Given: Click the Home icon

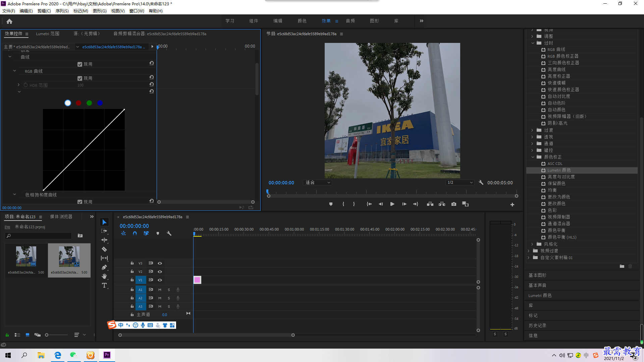Looking at the screenshot, I should click(x=9, y=21).
